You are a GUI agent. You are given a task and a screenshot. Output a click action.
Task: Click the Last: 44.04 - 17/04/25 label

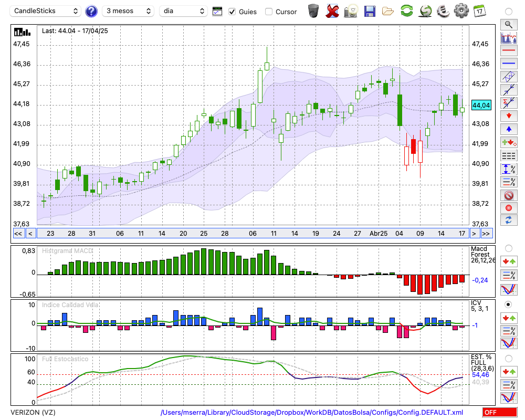(75, 31)
